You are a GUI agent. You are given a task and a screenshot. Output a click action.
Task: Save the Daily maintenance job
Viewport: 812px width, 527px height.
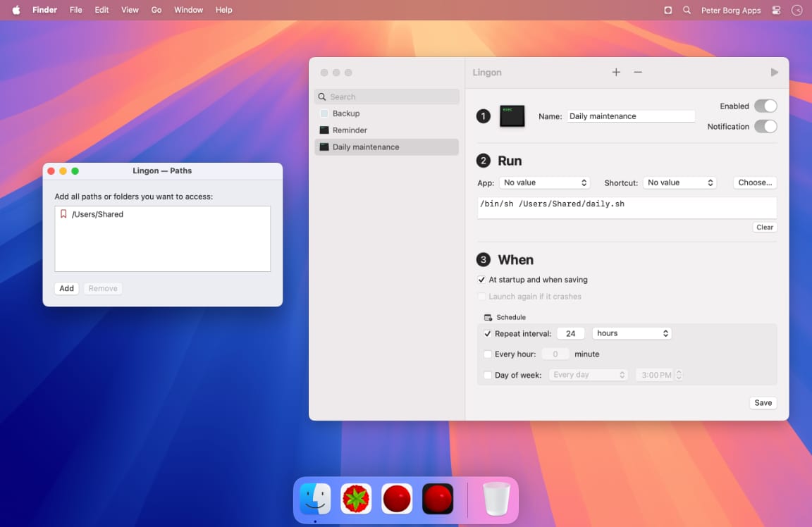click(763, 402)
